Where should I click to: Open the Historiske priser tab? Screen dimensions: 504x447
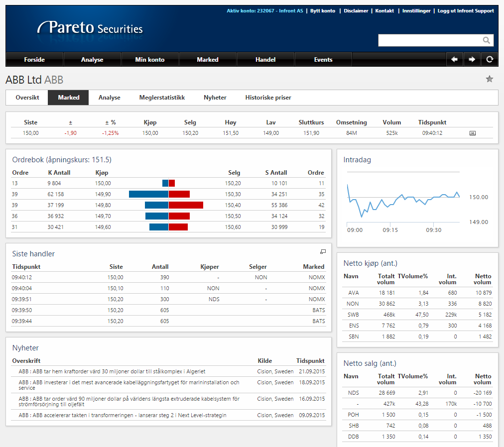(x=268, y=98)
